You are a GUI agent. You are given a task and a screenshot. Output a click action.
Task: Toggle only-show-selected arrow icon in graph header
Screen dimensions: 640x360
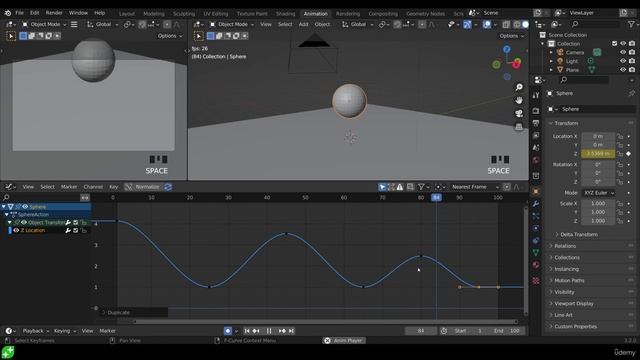pos(382,187)
